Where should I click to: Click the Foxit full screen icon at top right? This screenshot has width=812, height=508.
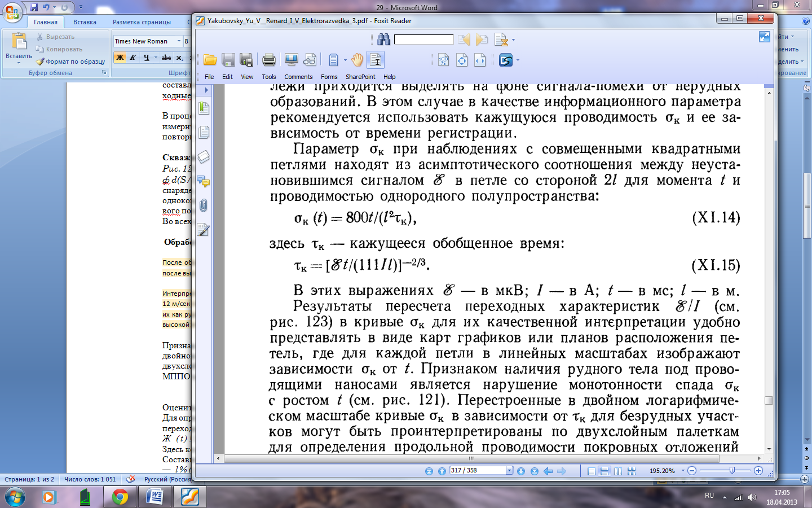(x=765, y=37)
